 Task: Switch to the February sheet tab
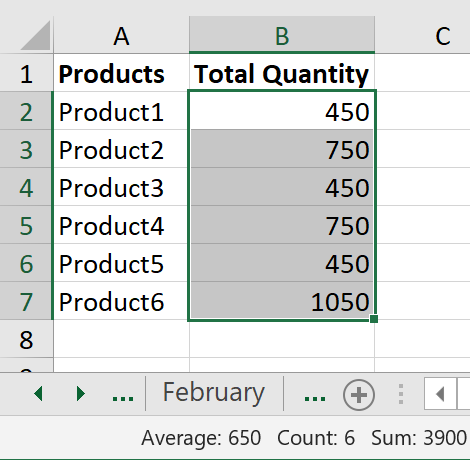(214, 393)
